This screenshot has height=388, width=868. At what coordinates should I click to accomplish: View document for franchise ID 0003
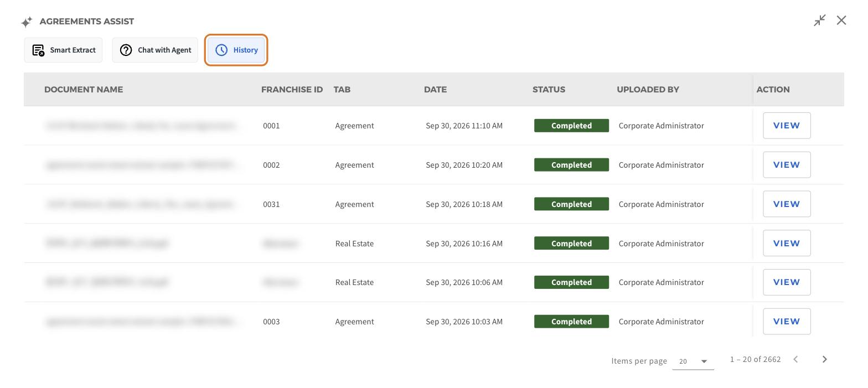(787, 322)
